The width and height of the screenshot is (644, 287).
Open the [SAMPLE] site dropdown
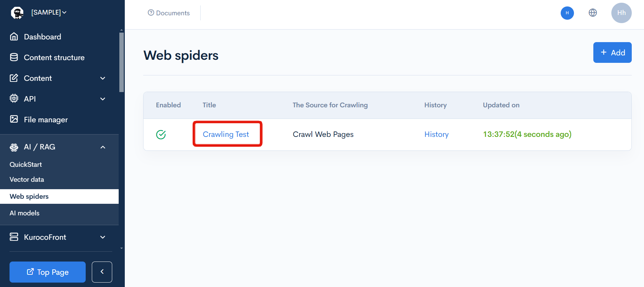(49, 13)
